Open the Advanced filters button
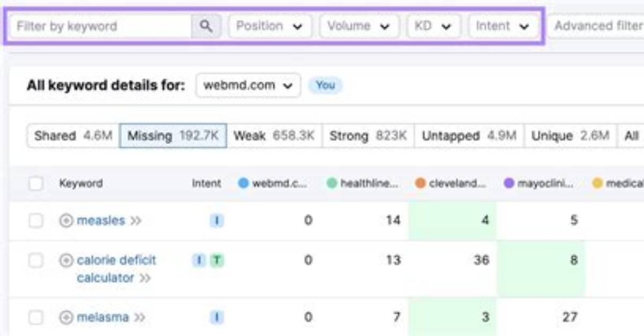644x336 pixels. [x=596, y=26]
